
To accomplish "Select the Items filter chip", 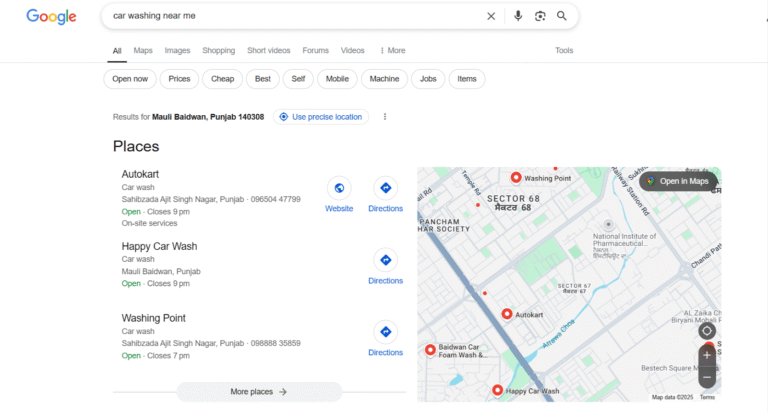I will (467, 79).
